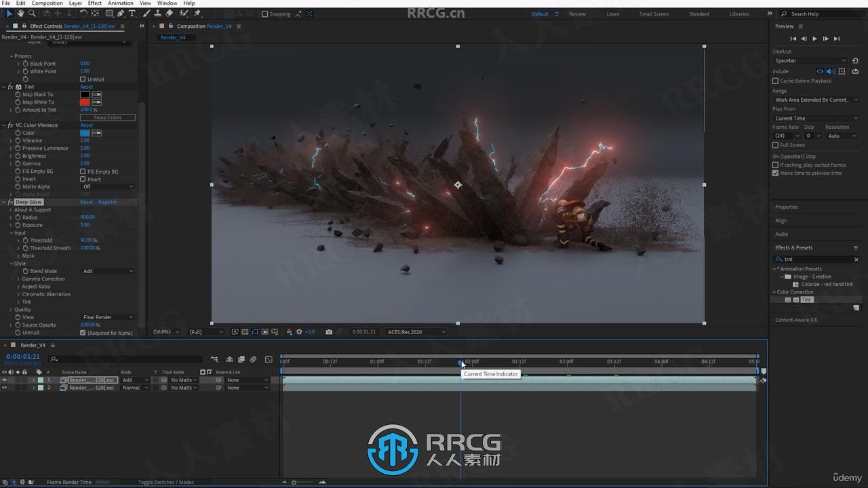Reset the Tint effect
This screenshot has height=488, width=868.
click(x=87, y=87)
